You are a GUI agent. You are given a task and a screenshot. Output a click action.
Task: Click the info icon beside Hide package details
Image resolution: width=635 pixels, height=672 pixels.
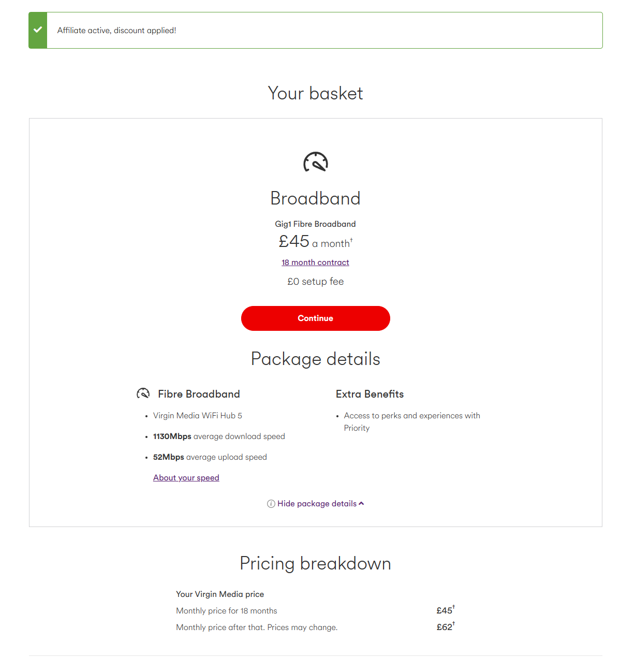271,504
